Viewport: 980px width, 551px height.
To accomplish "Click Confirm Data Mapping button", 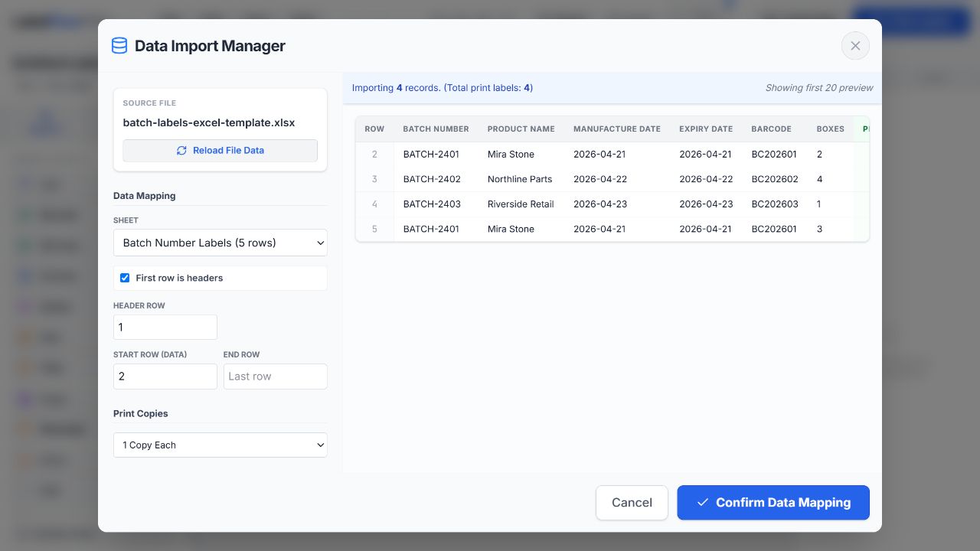I will [x=773, y=503].
